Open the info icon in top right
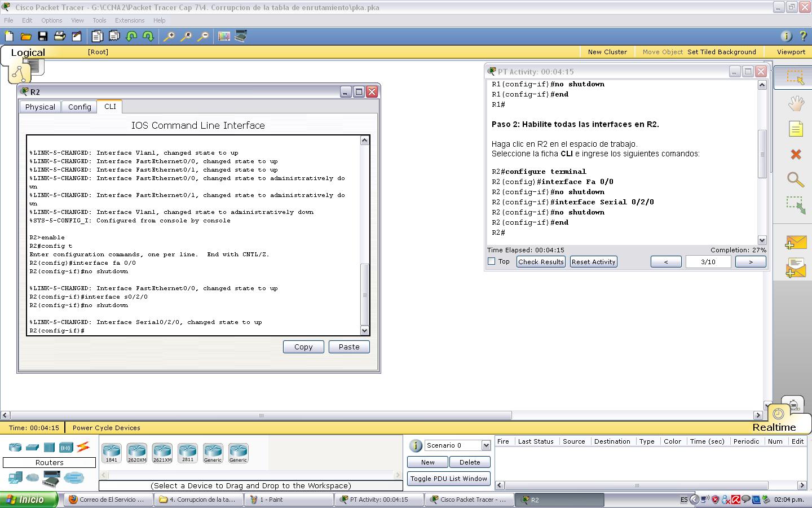Viewport: 812px width, 508px height. pos(786,36)
